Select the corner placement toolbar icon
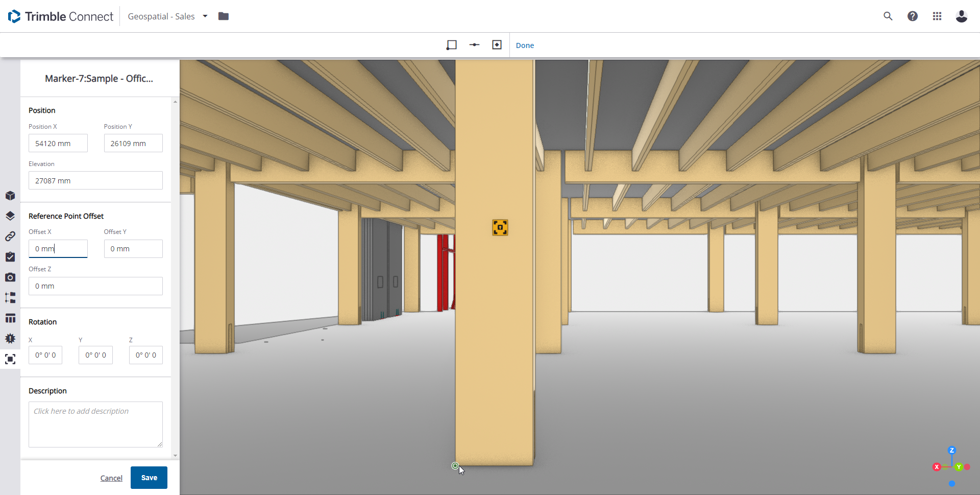Viewport: 980px width, 495px height. [452, 44]
